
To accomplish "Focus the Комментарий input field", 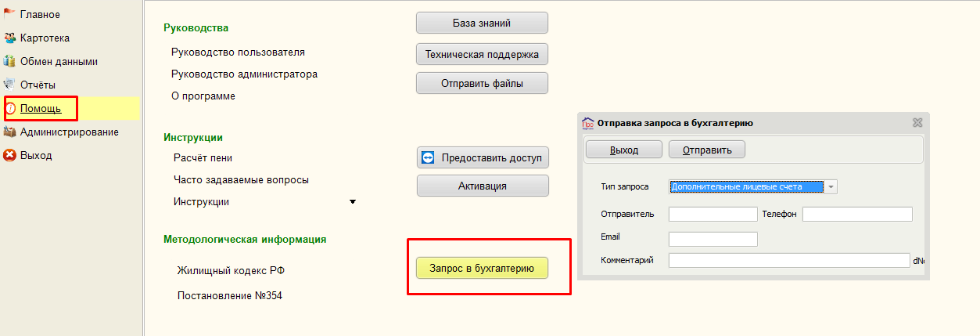I will [789, 260].
